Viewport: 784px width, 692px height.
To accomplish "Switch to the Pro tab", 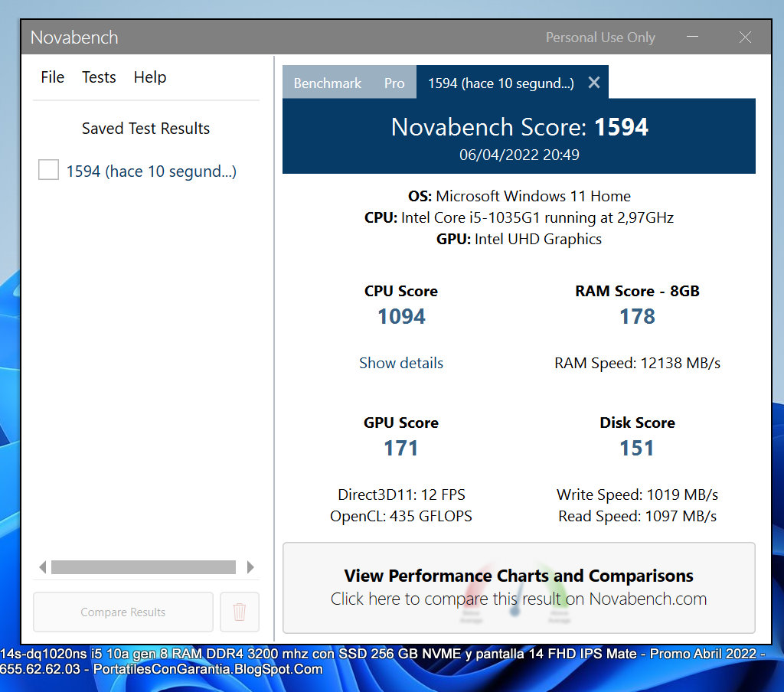I will pos(394,83).
